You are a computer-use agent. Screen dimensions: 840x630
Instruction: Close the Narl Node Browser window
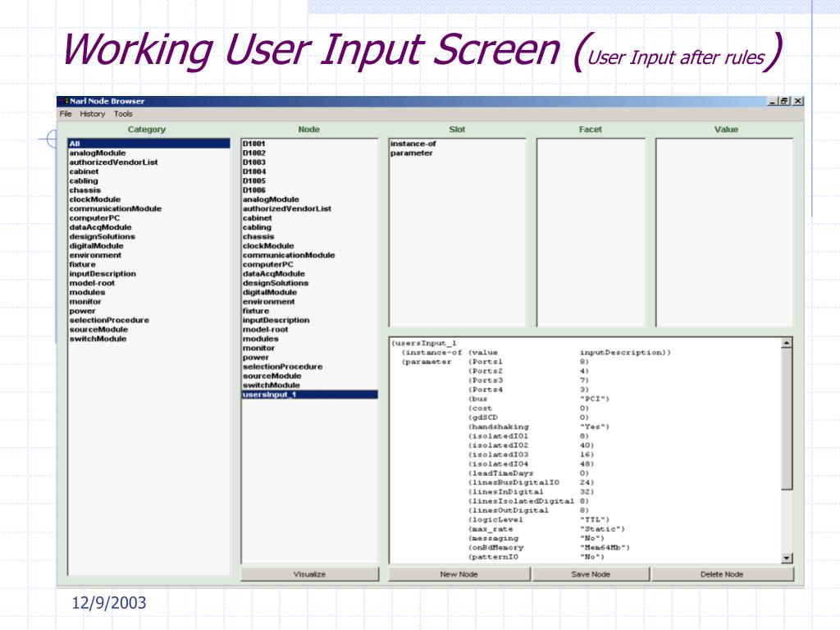[x=797, y=101]
